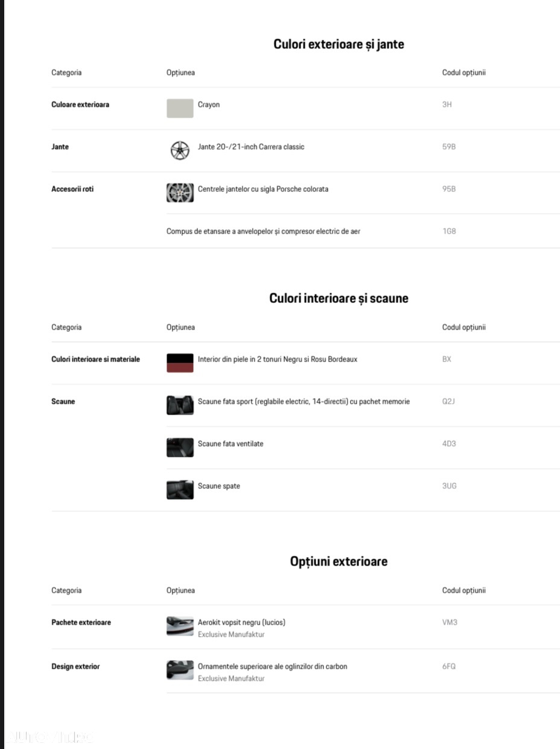Click the rear seats thumbnail image
Image resolution: width=560 pixels, height=749 pixels.
pos(180,489)
